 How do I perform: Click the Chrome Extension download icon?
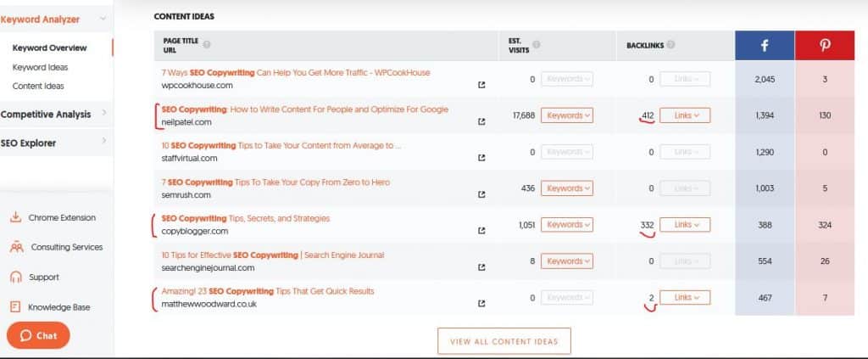click(15, 217)
